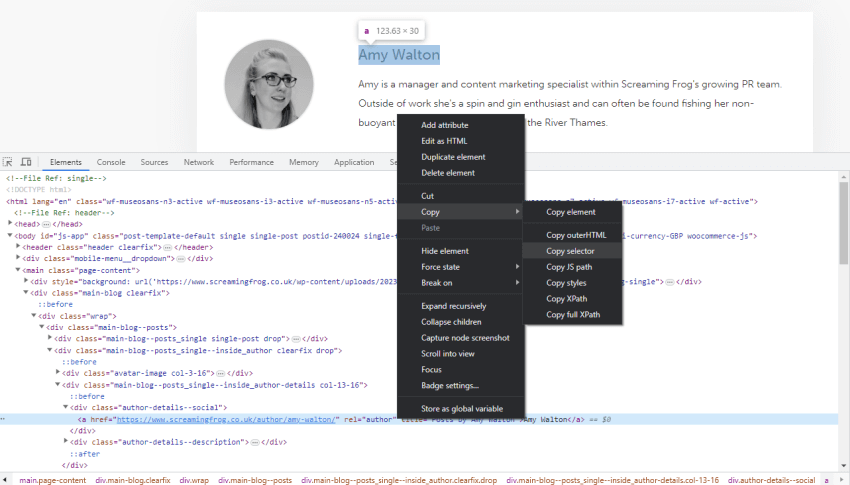Collapse the main page-content node

[x=18, y=270]
